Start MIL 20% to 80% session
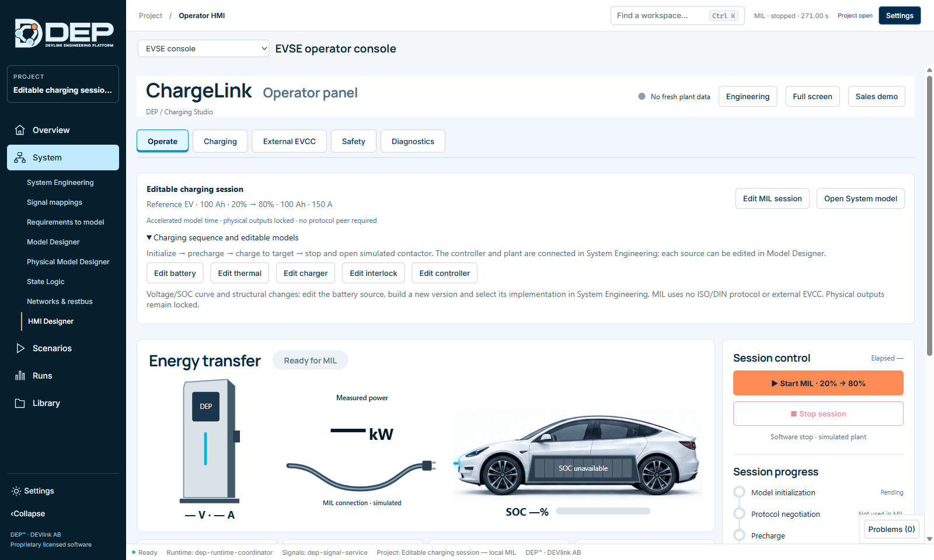 tap(818, 383)
